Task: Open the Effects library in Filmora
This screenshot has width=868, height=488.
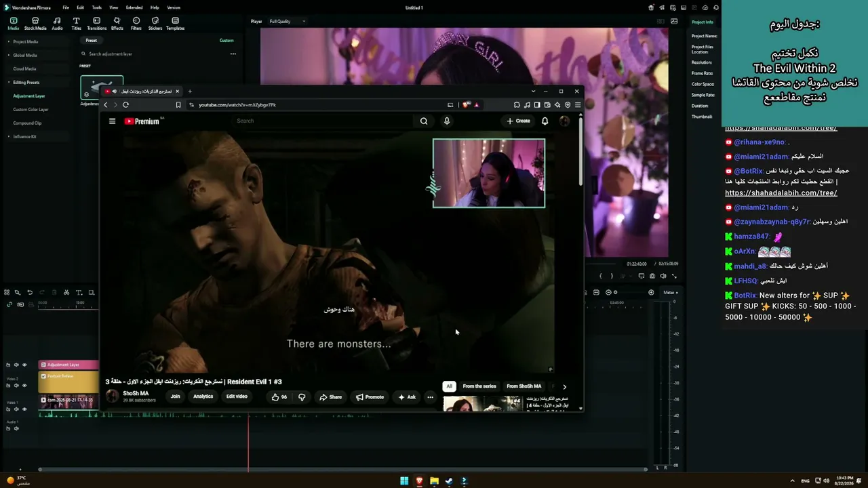Action: tap(117, 24)
